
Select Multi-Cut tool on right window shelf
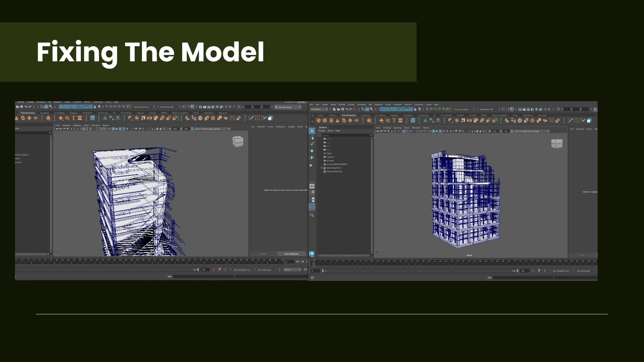pos(570,120)
